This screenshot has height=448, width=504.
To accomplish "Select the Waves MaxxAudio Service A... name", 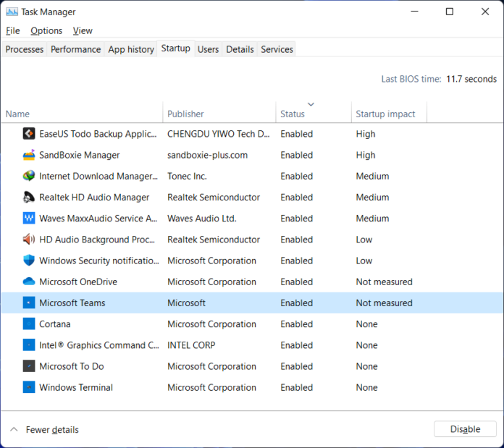I will 98,219.
